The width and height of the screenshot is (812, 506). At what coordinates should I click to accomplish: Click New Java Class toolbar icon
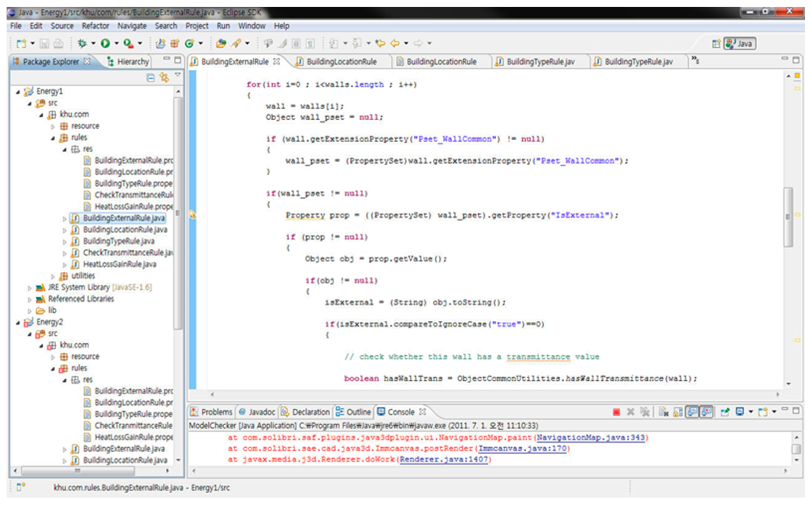click(190, 43)
